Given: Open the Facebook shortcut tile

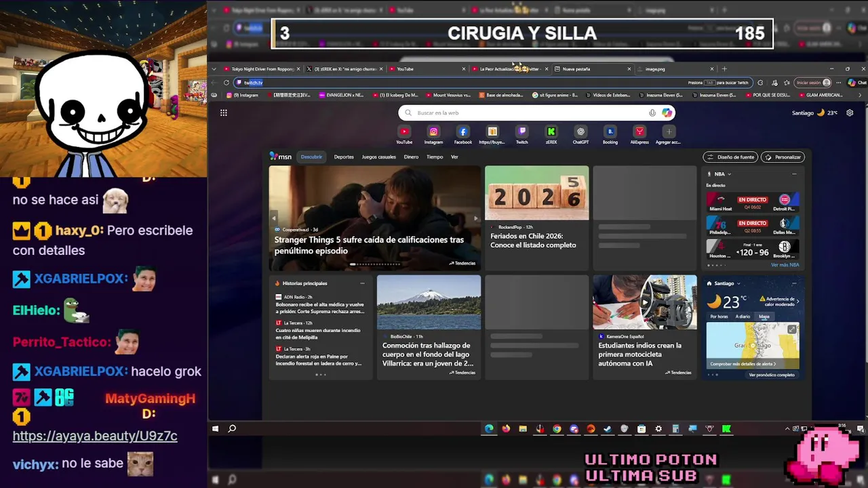Looking at the screenshot, I should click(x=463, y=135).
